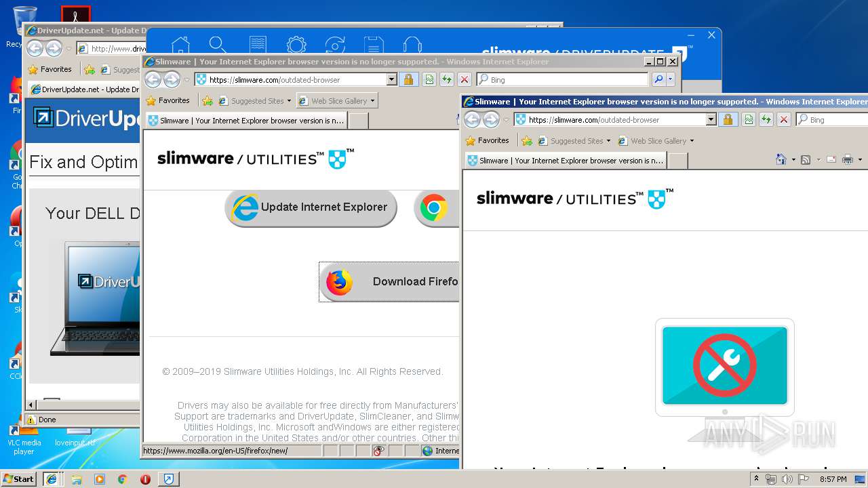Select DriverUpdate.net tab in back IE window

[83, 89]
